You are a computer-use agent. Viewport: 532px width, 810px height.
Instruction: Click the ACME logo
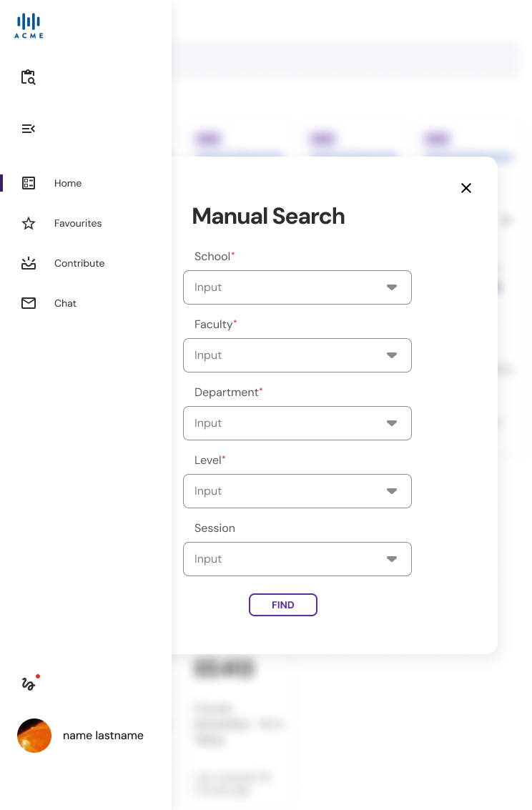(29, 26)
